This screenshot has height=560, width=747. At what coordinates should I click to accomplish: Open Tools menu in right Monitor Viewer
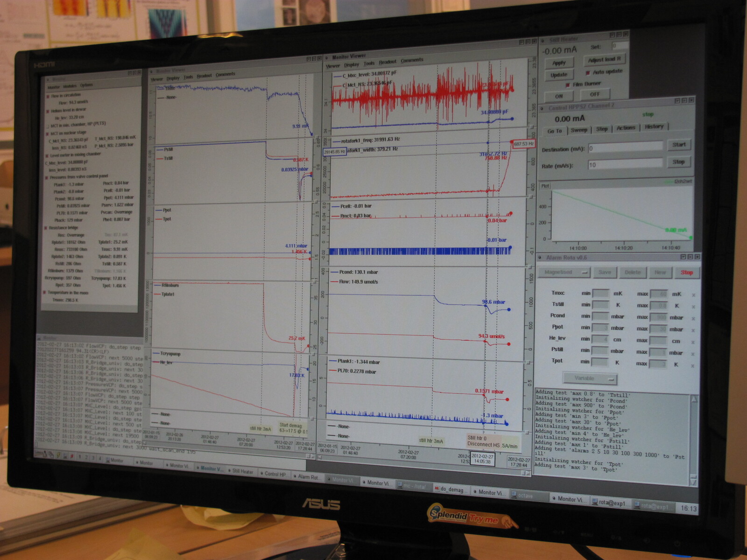pos(369,63)
